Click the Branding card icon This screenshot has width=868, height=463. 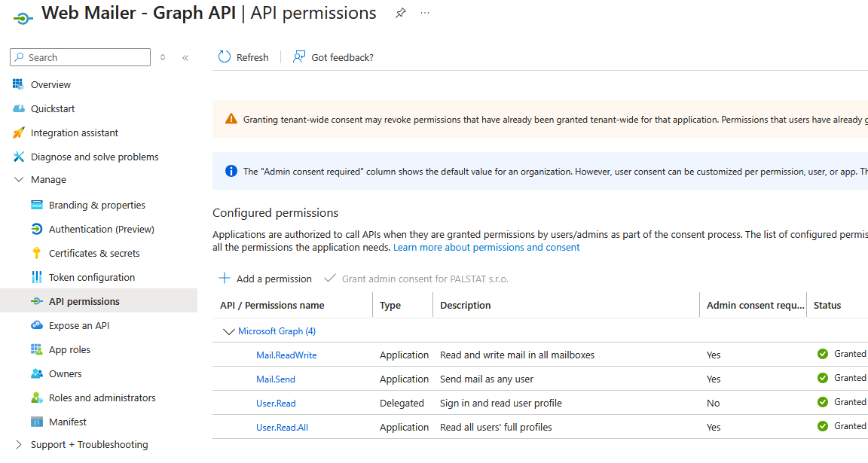point(36,205)
